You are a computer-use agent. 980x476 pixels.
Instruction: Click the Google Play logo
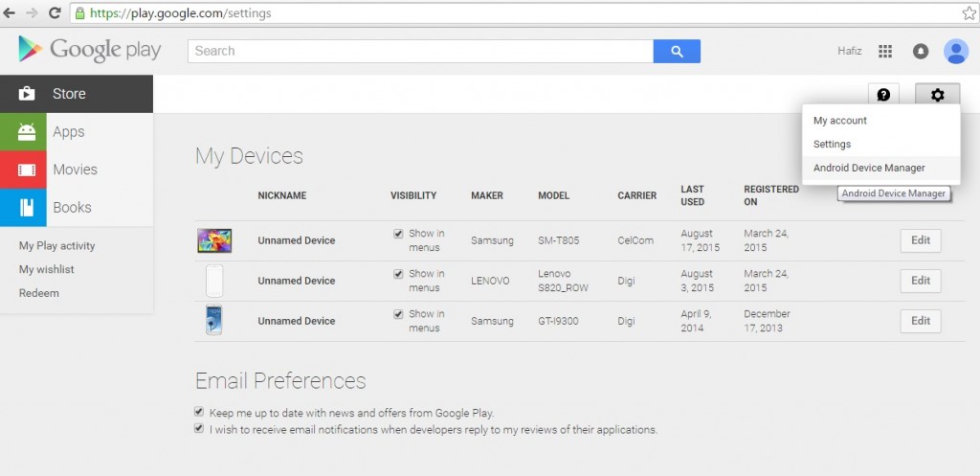(x=90, y=50)
